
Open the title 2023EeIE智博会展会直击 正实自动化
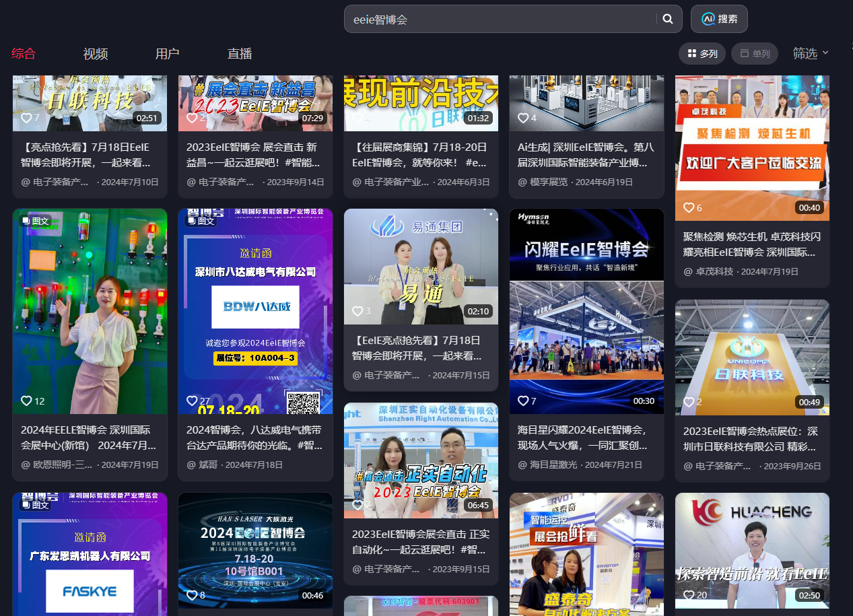[421, 541]
